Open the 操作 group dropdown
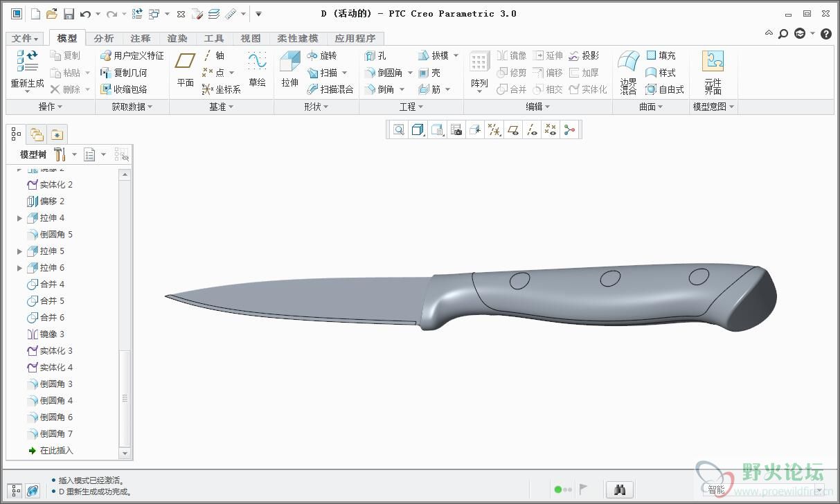Viewport: 840px width, 504px height. click(x=51, y=107)
